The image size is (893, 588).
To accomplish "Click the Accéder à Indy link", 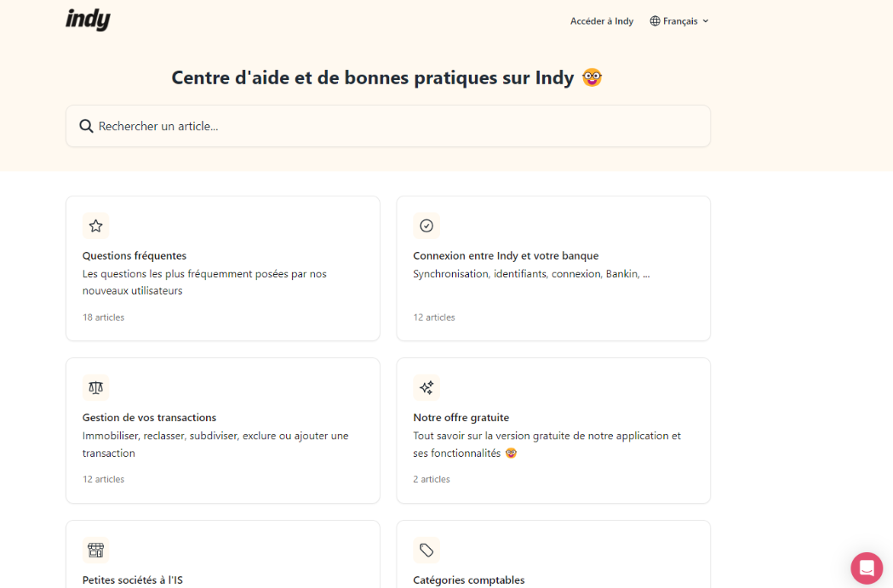I will (602, 20).
